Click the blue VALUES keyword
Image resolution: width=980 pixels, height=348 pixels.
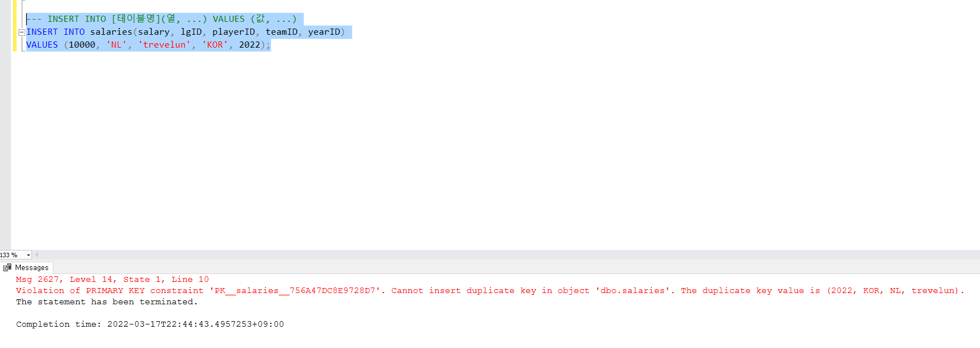coord(42,45)
